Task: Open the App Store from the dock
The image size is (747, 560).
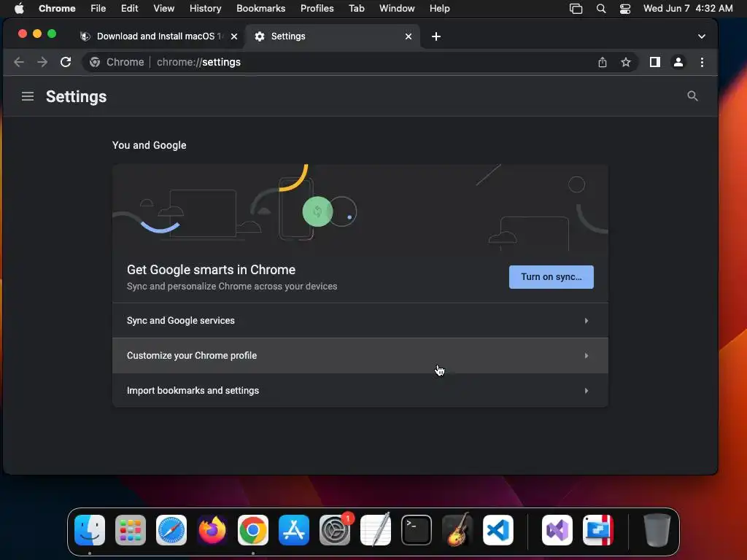Action: pos(294,530)
